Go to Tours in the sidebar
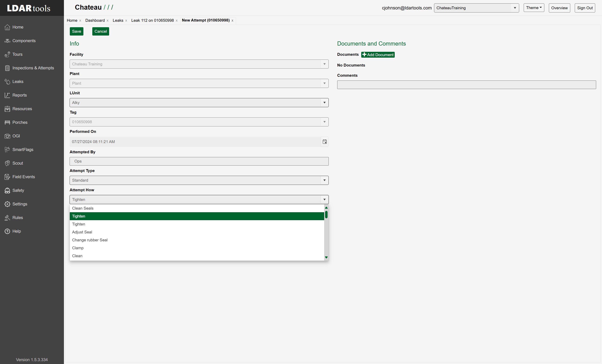This screenshot has width=602, height=364. pyautogui.click(x=13, y=54)
